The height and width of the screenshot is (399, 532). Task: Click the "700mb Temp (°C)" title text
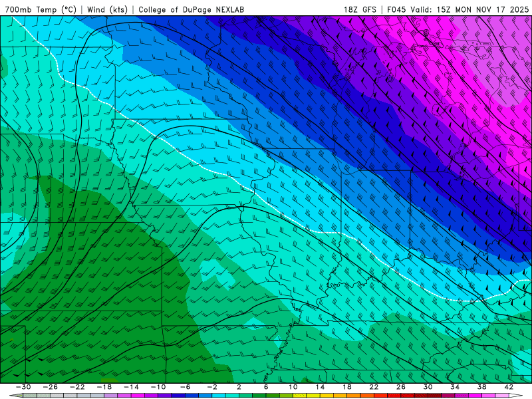point(41,10)
